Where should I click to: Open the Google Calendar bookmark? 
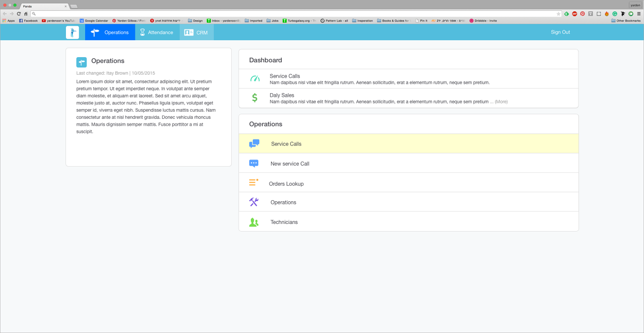pyautogui.click(x=94, y=21)
